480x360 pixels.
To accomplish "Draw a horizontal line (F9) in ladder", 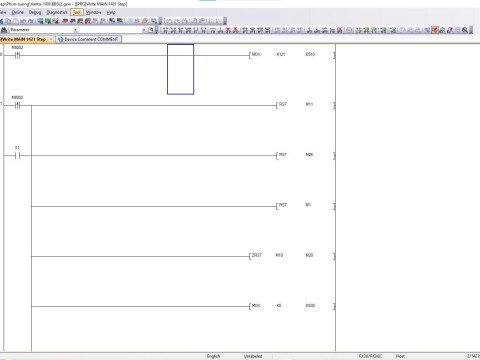I will tap(212, 30).
